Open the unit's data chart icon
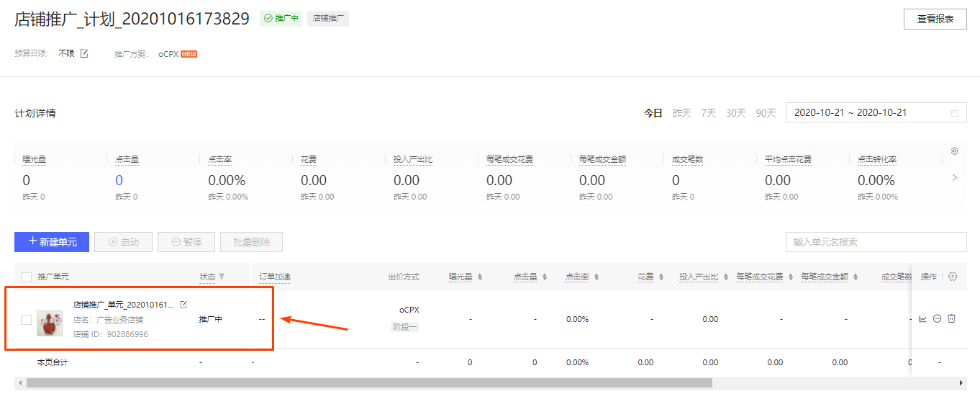The width and height of the screenshot is (980, 394). (923, 319)
